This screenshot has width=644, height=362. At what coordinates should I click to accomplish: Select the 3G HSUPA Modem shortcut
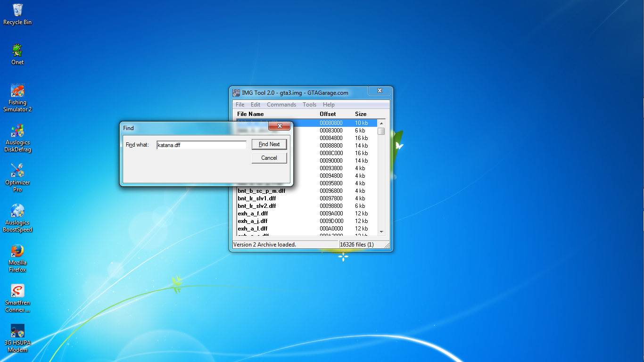[17, 338]
